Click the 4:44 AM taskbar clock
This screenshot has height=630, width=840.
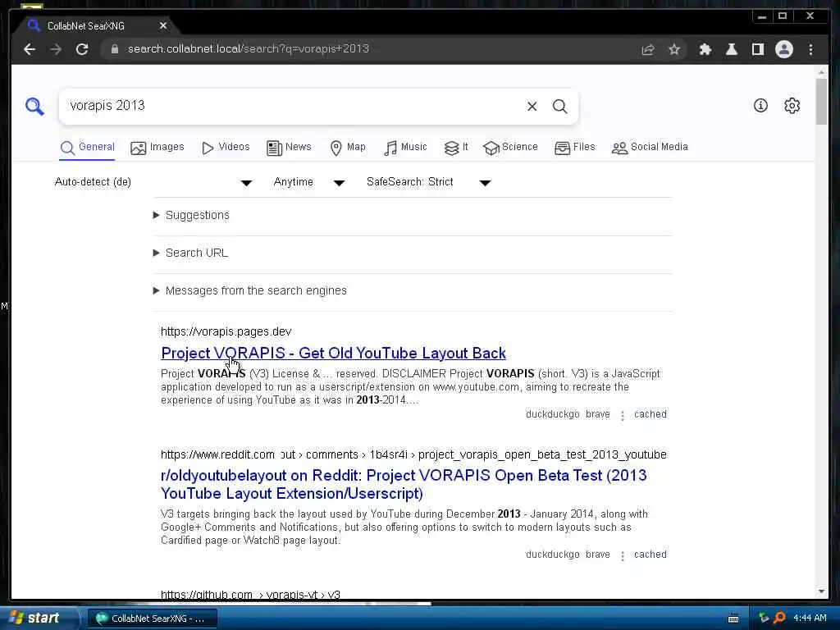coord(810,619)
